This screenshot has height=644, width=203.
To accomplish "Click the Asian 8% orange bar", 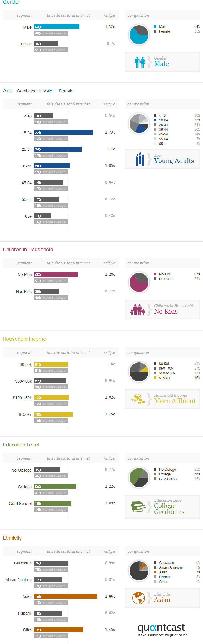I will click(66, 596).
